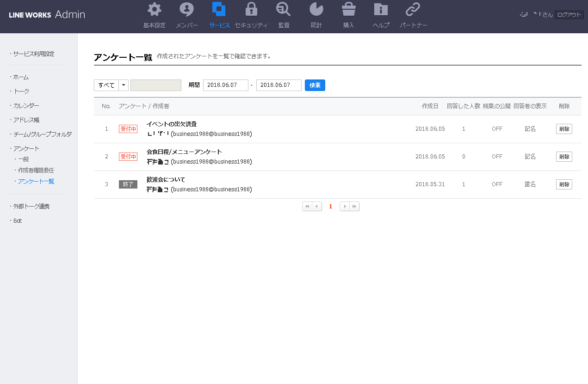Open カレンダー in the left menu
588x384 pixels.
(26, 106)
